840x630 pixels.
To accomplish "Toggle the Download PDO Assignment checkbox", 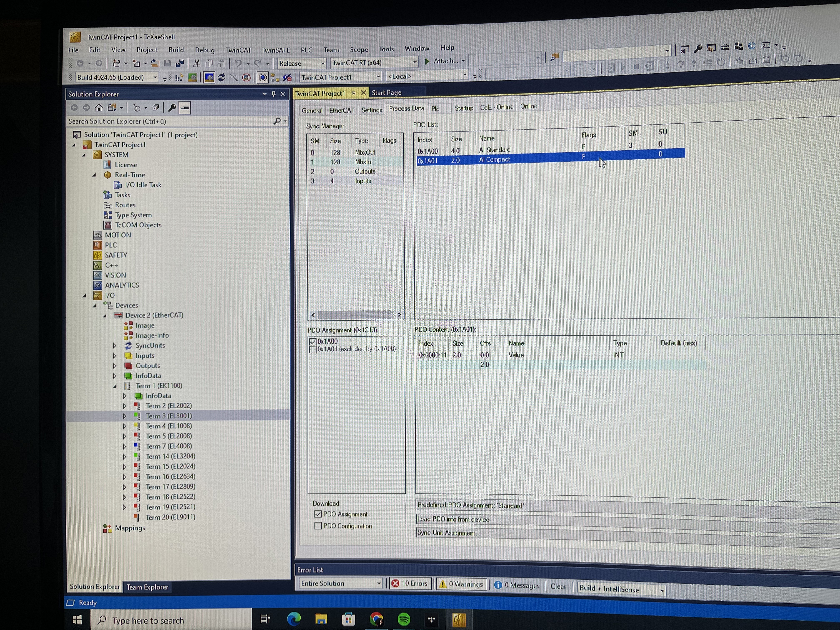I will click(x=318, y=514).
